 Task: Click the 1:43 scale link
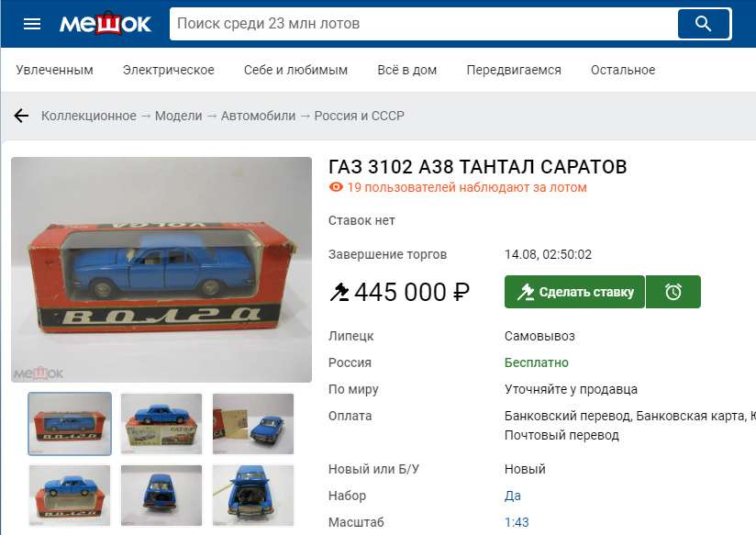click(x=517, y=522)
